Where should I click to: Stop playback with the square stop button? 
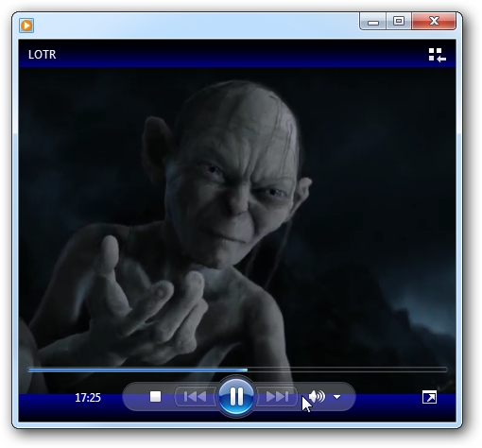click(155, 397)
